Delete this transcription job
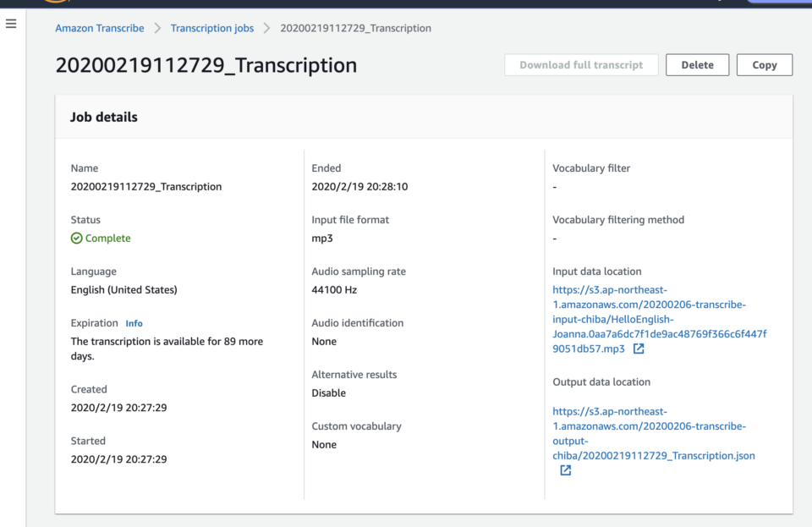Image resolution: width=812 pixels, height=527 pixels. (697, 64)
